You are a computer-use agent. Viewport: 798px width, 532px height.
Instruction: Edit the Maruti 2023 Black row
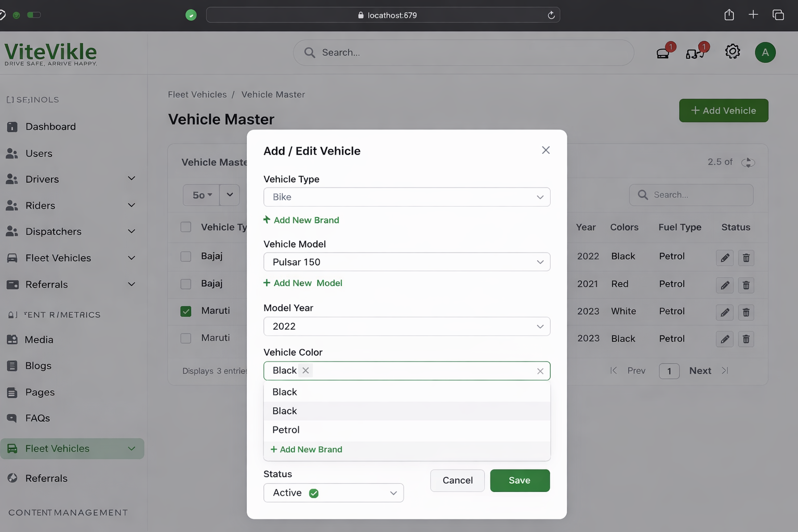point(725,339)
